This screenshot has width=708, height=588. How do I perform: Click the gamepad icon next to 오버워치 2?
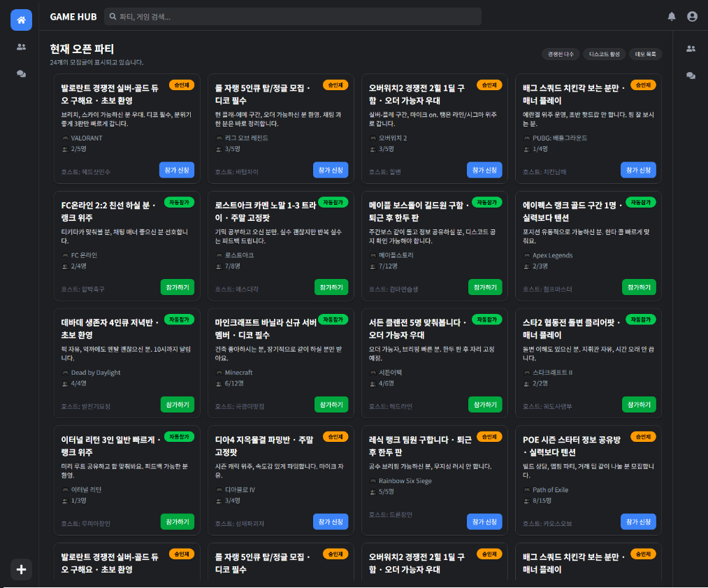click(373, 138)
